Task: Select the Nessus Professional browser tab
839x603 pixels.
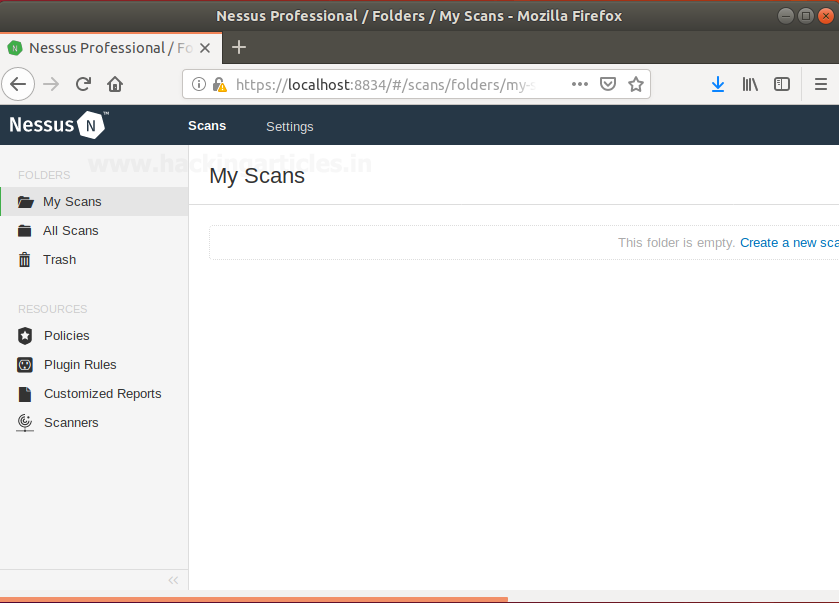Action: [x=111, y=48]
